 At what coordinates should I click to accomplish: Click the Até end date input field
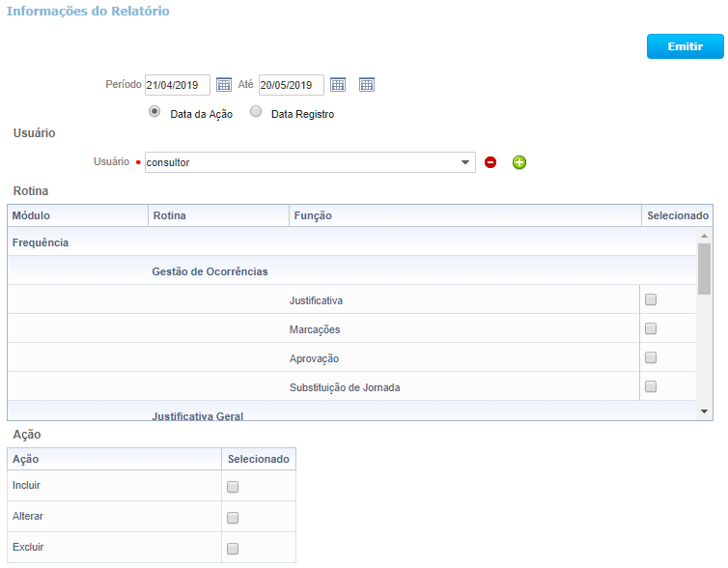(x=290, y=85)
